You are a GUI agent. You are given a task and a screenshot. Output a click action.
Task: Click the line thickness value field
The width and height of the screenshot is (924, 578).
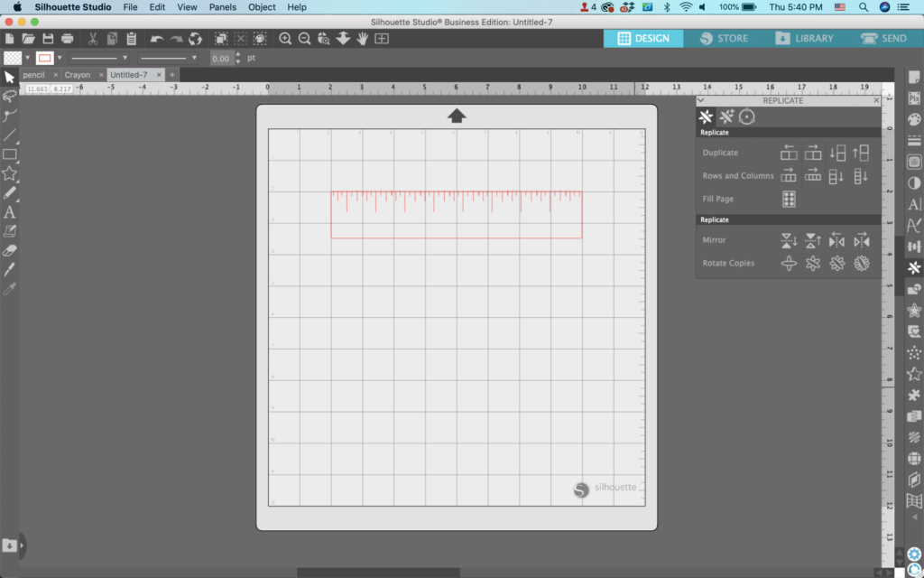point(222,59)
